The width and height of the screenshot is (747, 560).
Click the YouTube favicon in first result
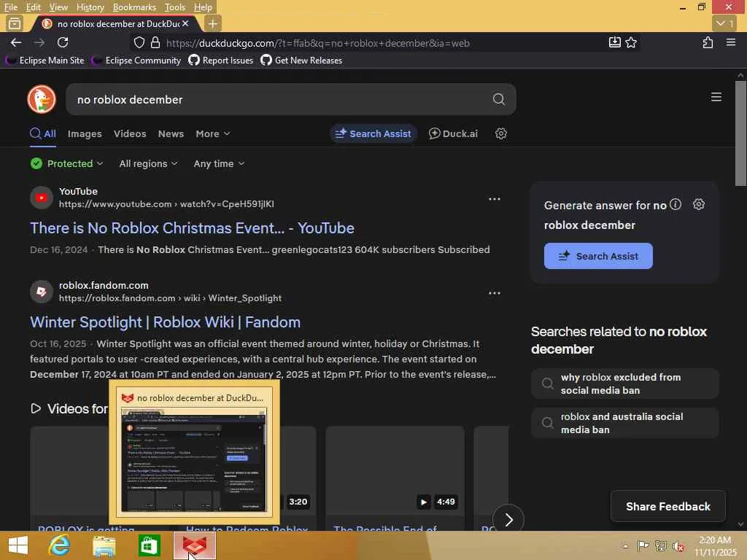coord(42,198)
